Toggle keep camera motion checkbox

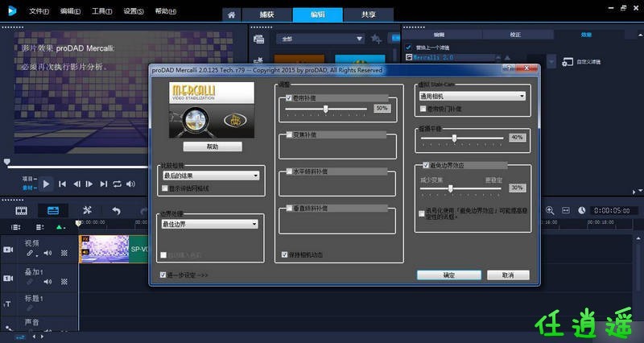[x=285, y=254]
